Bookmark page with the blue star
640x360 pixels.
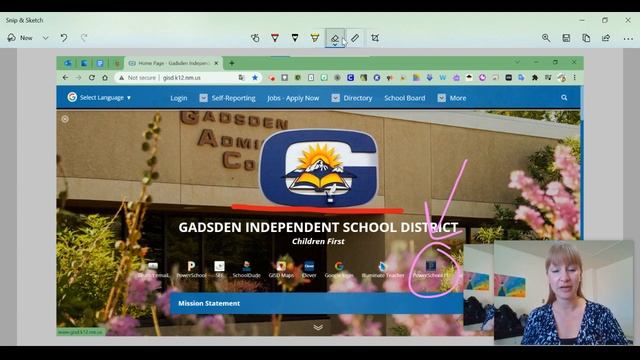click(x=255, y=78)
